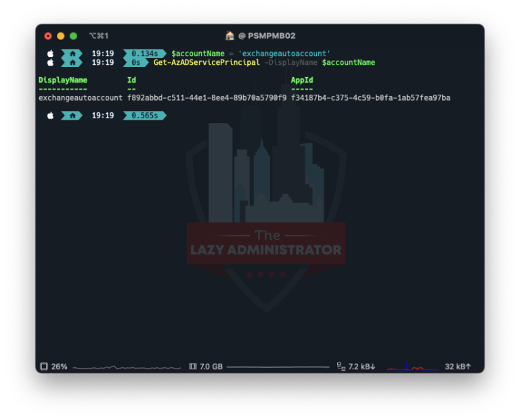Click the Apple logo on the $accountName prompt line

(50, 53)
